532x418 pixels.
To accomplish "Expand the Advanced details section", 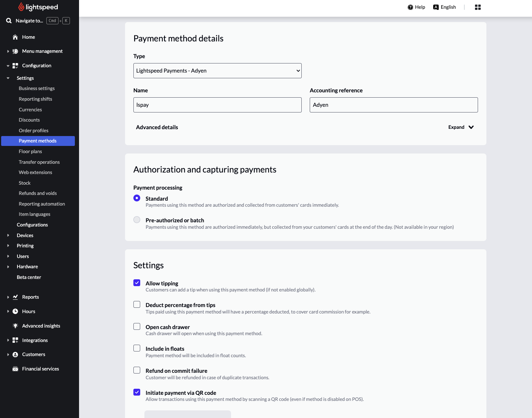I will (461, 127).
